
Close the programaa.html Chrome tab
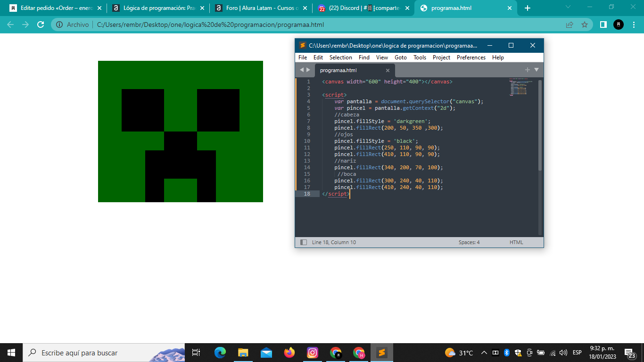click(510, 8)
